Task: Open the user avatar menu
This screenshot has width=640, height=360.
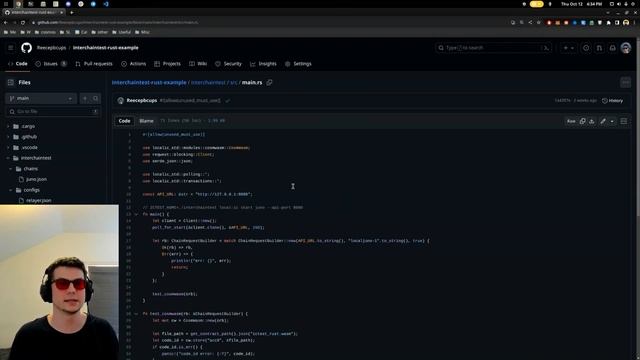Action: [626, 48]
